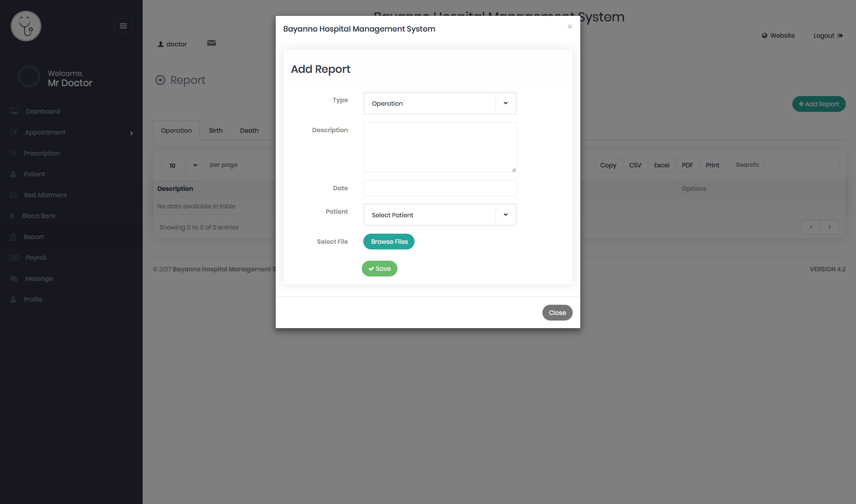Switch to the Birth report tab
Image resolution: width=856 pixels, height=504 pixels.
pos(215,130)
